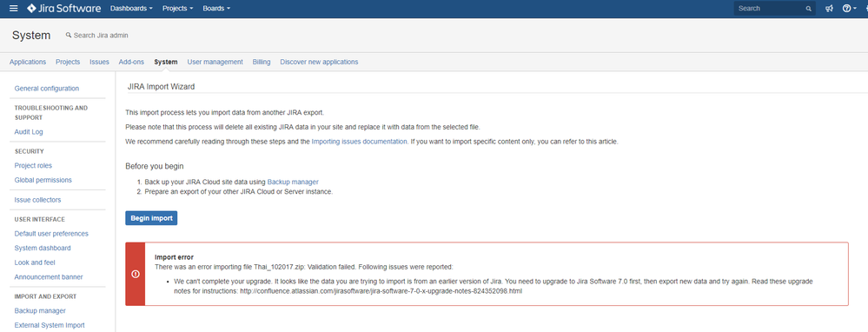Open the Backup manager link in step 1
This screenshot has height=332, width=868.
293,182
